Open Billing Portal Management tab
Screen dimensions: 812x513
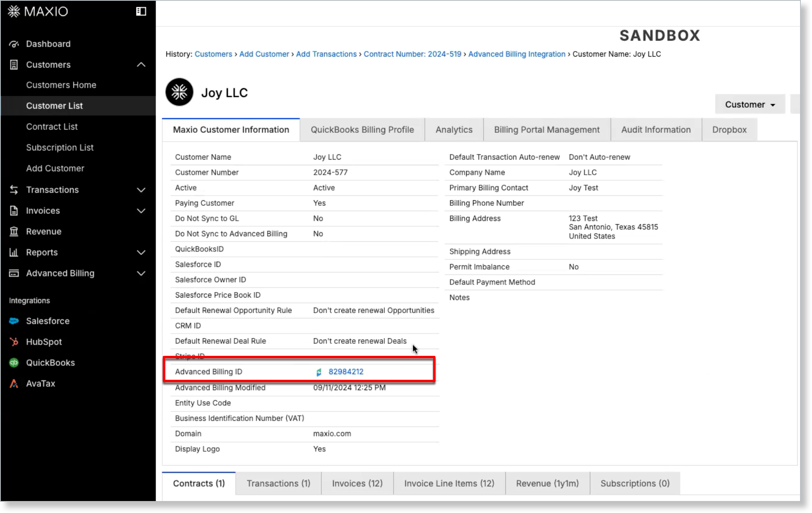click(547, 130)
